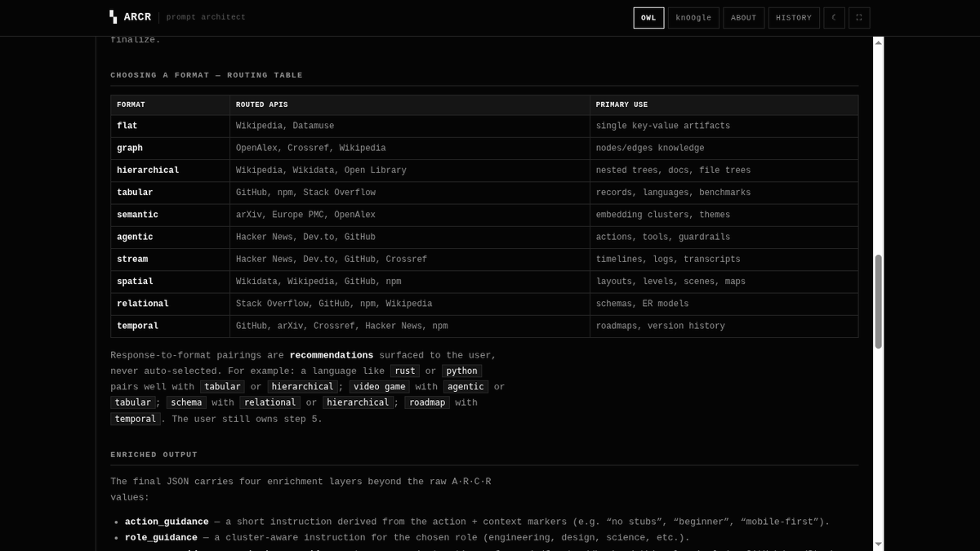Screen dimensions: 980x551
Task: Click the 'video game' code tag
Action: click(x=380, y=387)
